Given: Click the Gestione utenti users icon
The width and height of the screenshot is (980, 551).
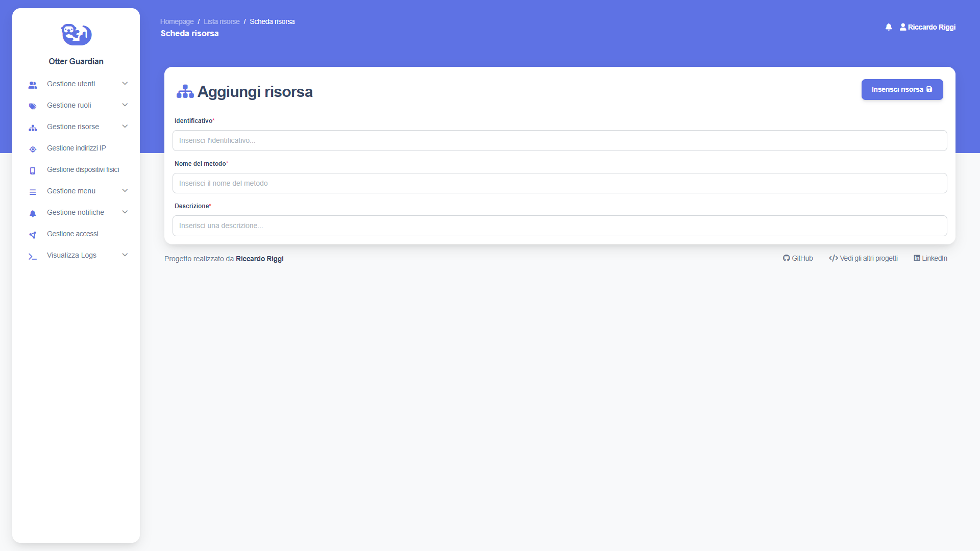Looking at the screenshot, I should (x=33, y=85).
